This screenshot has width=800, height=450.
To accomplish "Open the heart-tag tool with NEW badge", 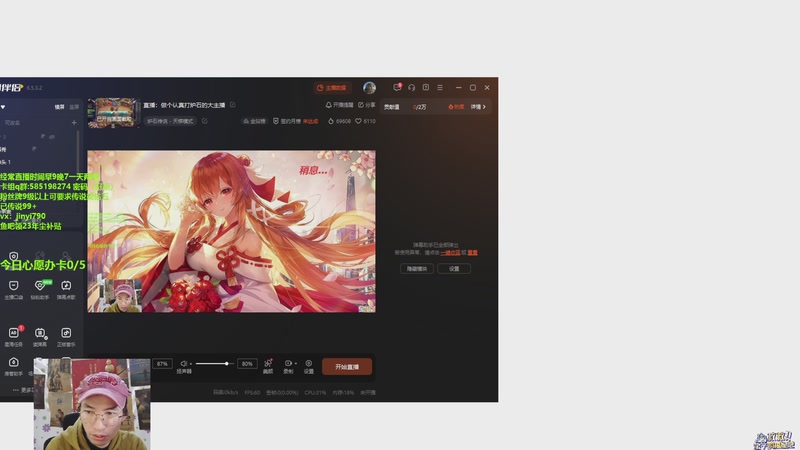I will [x=40, y=289].
